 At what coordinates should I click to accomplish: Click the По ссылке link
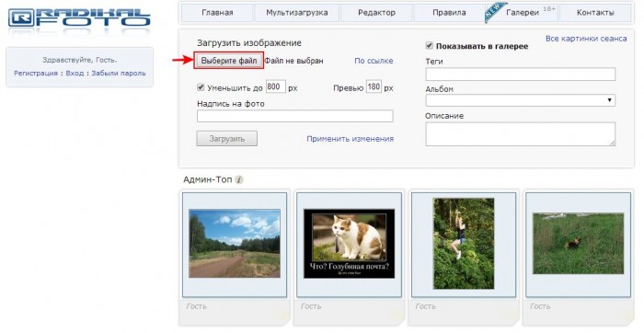374,61
